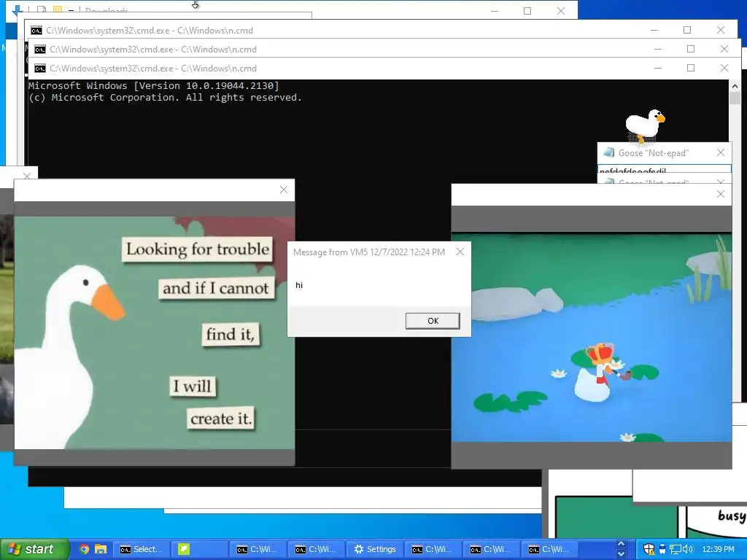747x560 pixels.
Task: Open the system menu icon of the frontmost cmd window
Action: [40, 69]
